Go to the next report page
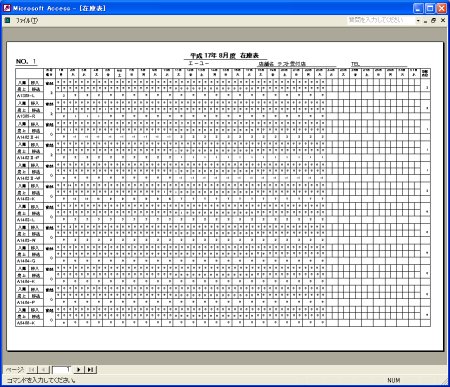The width and height of the screenshot is (450, 387). pyautogui.click(x=79, y=369)
